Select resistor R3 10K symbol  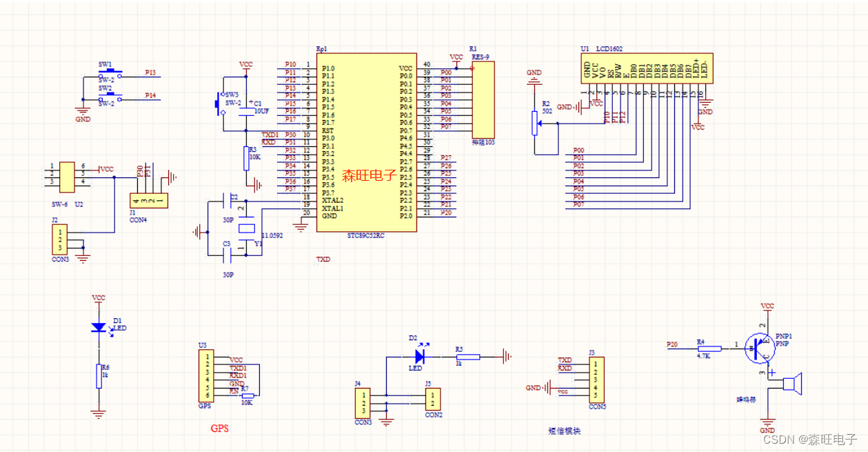[246, 158]
